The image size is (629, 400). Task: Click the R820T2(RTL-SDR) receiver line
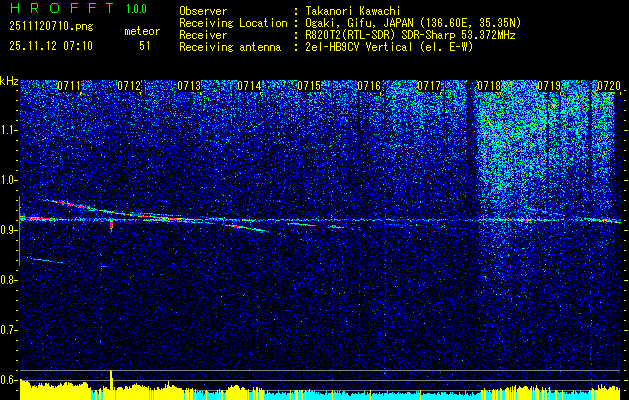tap(410, 35)
